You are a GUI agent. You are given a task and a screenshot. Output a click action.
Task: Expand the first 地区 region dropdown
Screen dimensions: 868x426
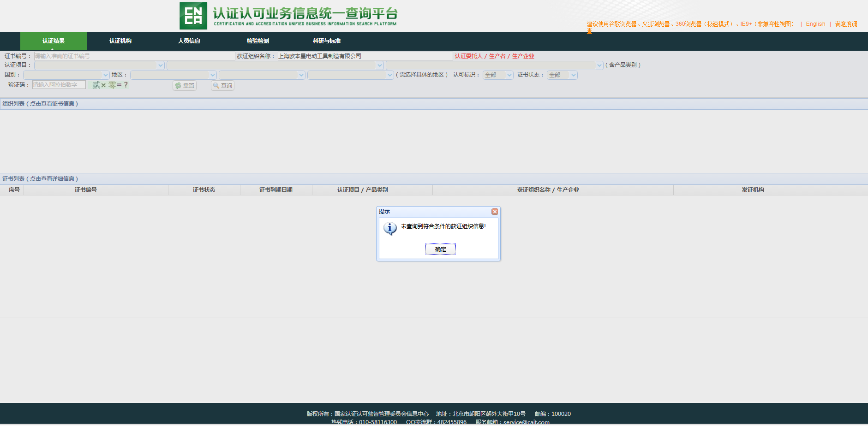coord(173,75)
